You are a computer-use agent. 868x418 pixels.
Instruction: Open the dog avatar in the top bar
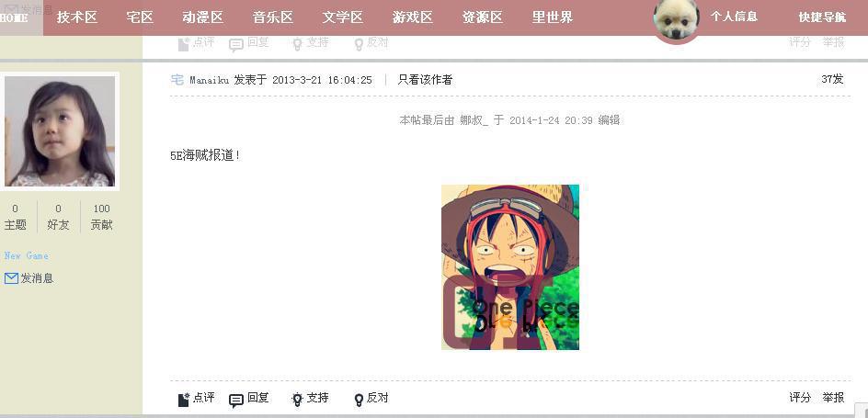tap(676, 19)
